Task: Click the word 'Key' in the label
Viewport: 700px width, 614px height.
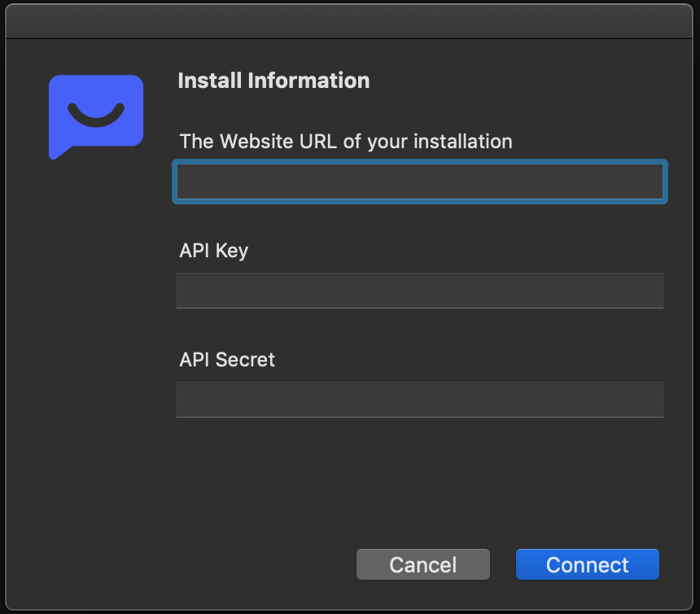Action: 231,251
